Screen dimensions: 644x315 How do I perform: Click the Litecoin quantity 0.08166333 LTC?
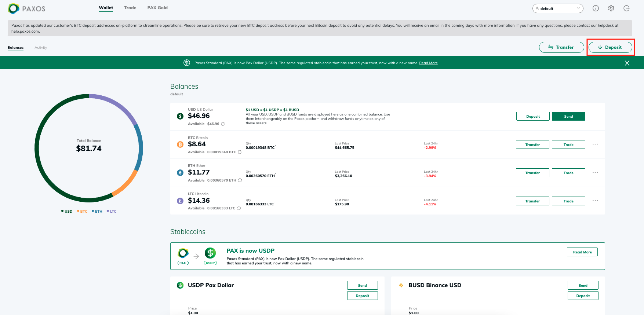(260, 204)
